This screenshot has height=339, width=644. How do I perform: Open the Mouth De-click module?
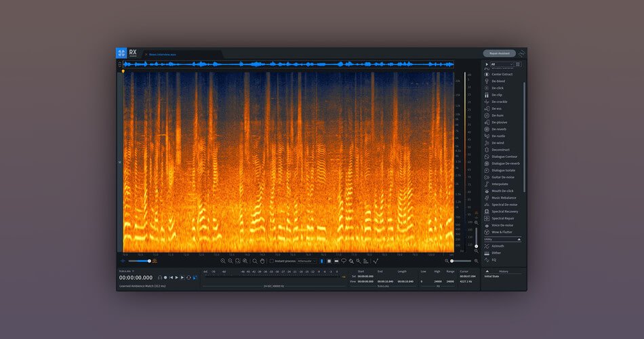pos(502,191)
